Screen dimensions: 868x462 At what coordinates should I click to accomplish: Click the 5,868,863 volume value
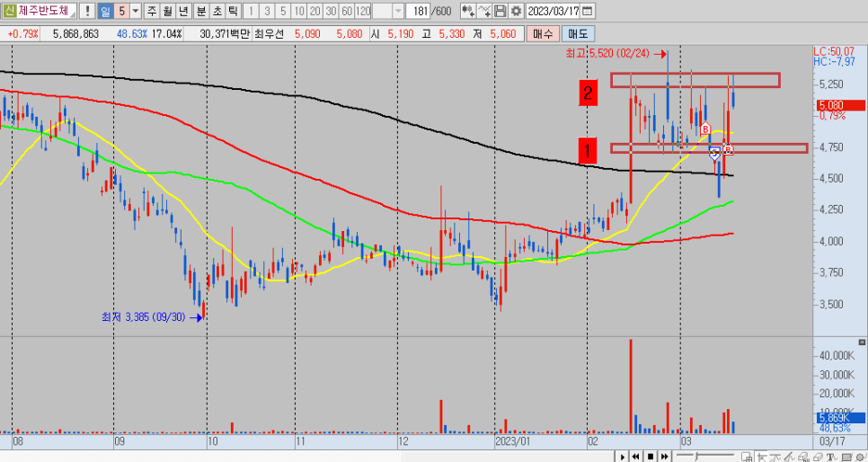[x=75, y=34]
